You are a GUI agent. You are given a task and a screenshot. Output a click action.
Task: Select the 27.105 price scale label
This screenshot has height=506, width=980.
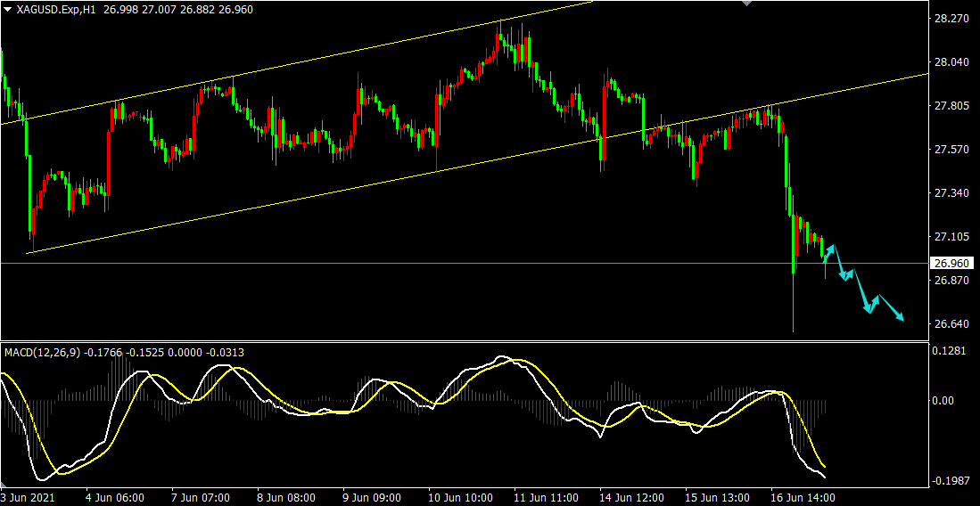click(x=951, y=237)
